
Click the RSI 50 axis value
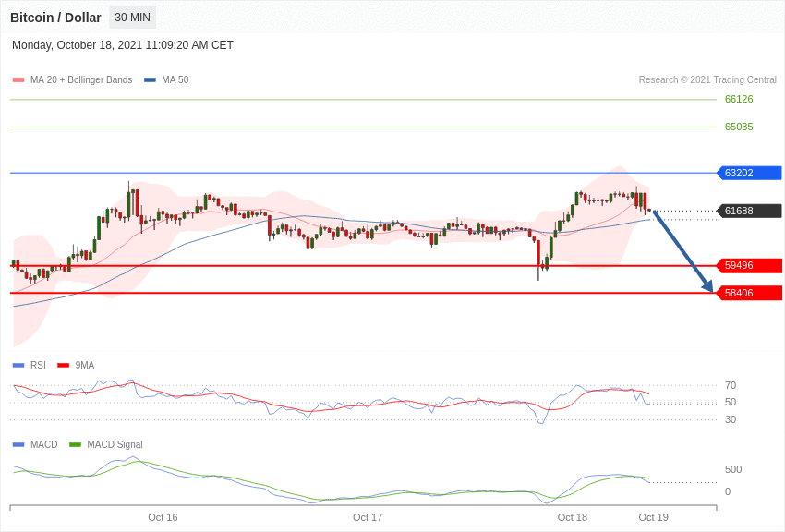coord(731,402)
